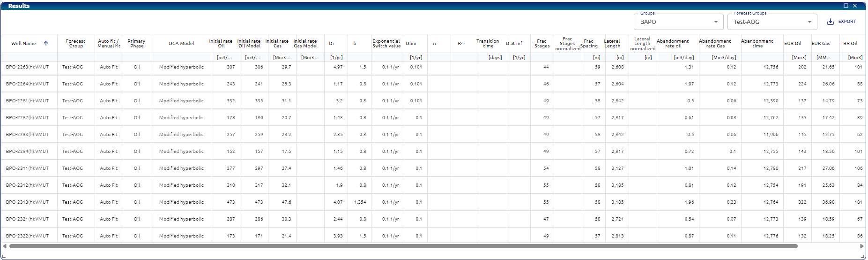Click Modified hyperbolic cell for BPO-2311
This screenshot has height=260, width=868.
pos(181,168)
